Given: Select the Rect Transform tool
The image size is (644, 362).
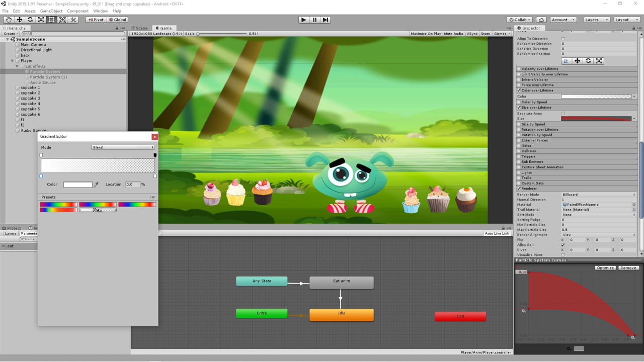Looking at the screenshot, I should [x=52, y=20].
